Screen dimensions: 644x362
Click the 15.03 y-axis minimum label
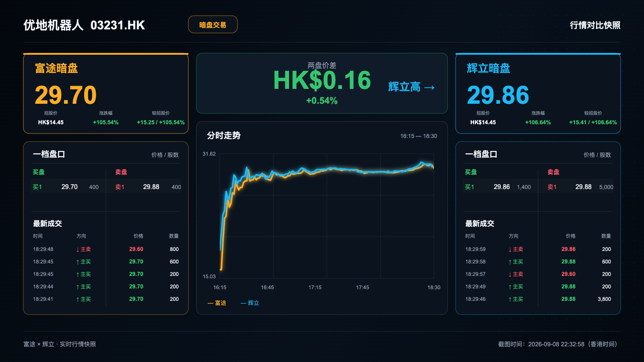coord(209,277)
